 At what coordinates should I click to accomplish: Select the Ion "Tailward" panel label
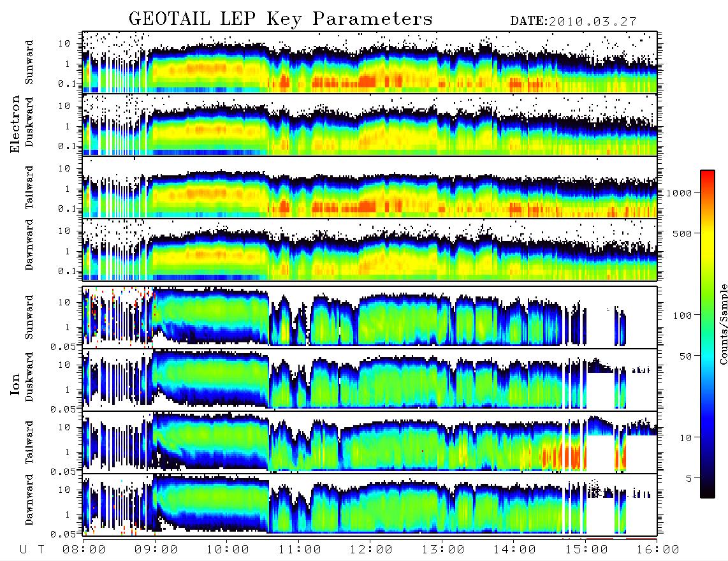(29, 442)
